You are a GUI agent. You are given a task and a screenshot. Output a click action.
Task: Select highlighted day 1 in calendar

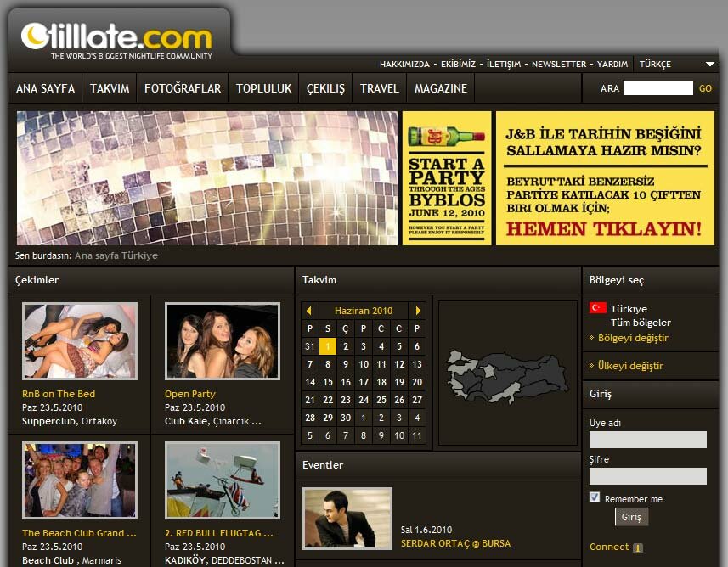coord(327,346)
